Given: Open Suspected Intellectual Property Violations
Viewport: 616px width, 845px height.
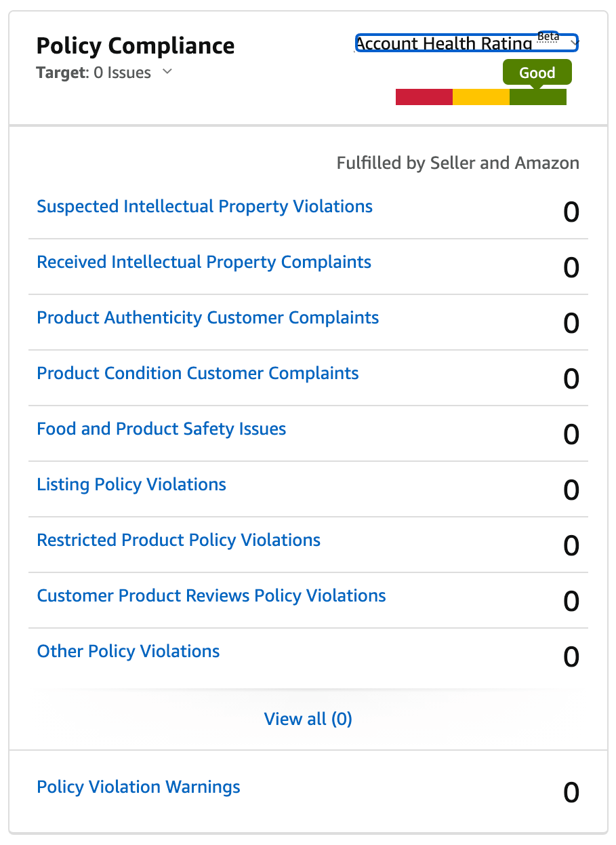Looking at the screenshot, I should pos(205,206).
